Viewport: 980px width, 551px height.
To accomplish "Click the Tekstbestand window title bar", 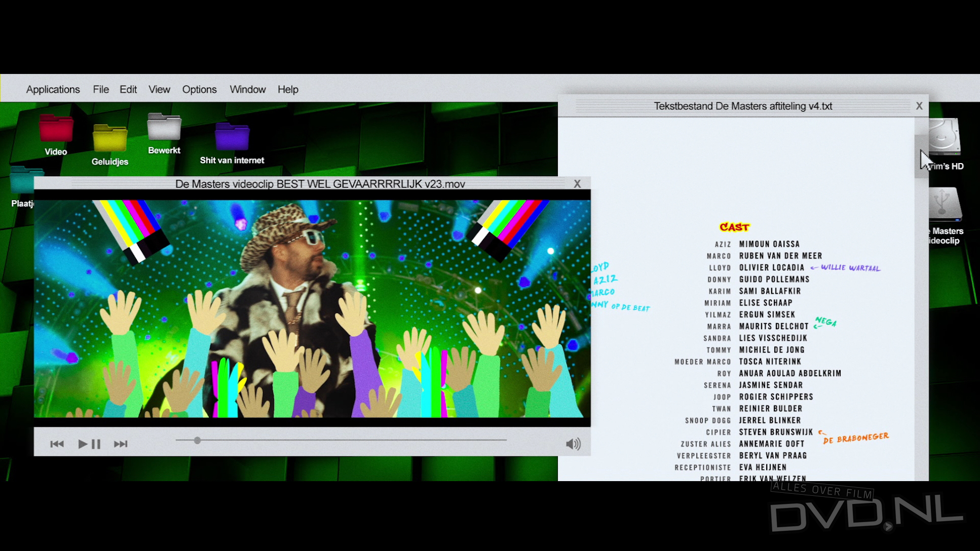I will 743,106.
